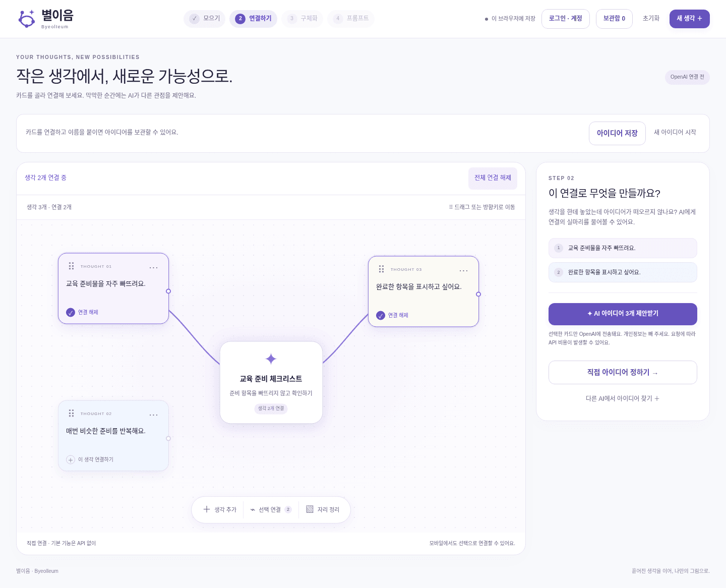Select listed thought 교육 준비물을 자주 빠뜨려요

tap(623, 248)
